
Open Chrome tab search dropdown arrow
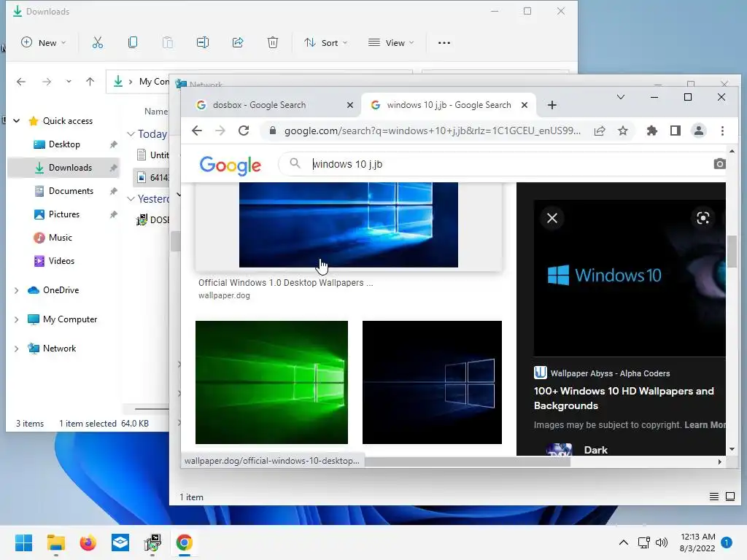(620, 97)
